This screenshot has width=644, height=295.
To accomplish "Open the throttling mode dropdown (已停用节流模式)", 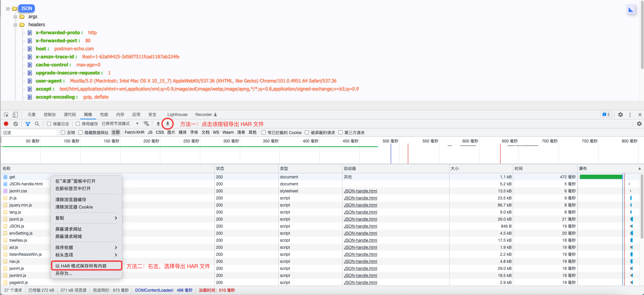I will (x=120, y=124).
